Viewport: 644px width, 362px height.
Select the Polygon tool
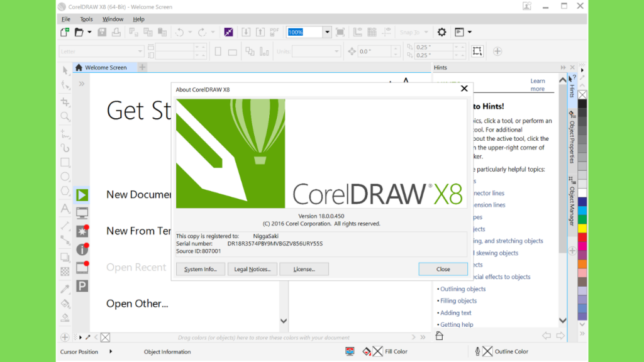pos(65,191)
